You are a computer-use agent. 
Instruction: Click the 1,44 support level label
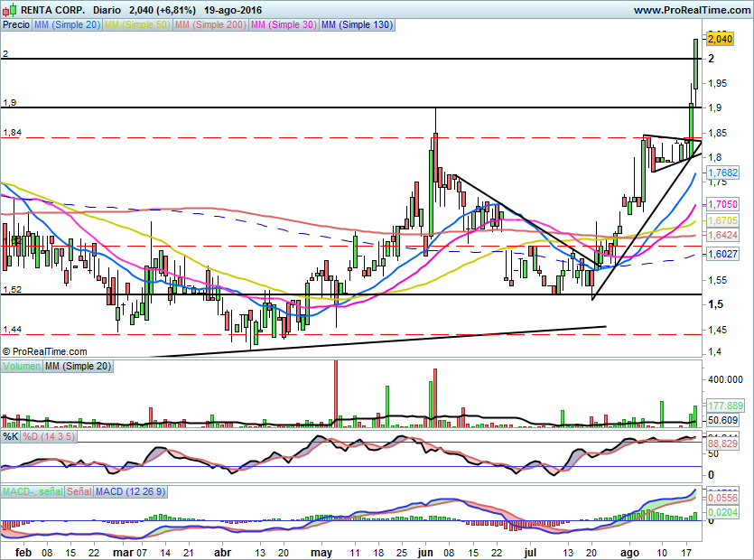tap(12, 329)
